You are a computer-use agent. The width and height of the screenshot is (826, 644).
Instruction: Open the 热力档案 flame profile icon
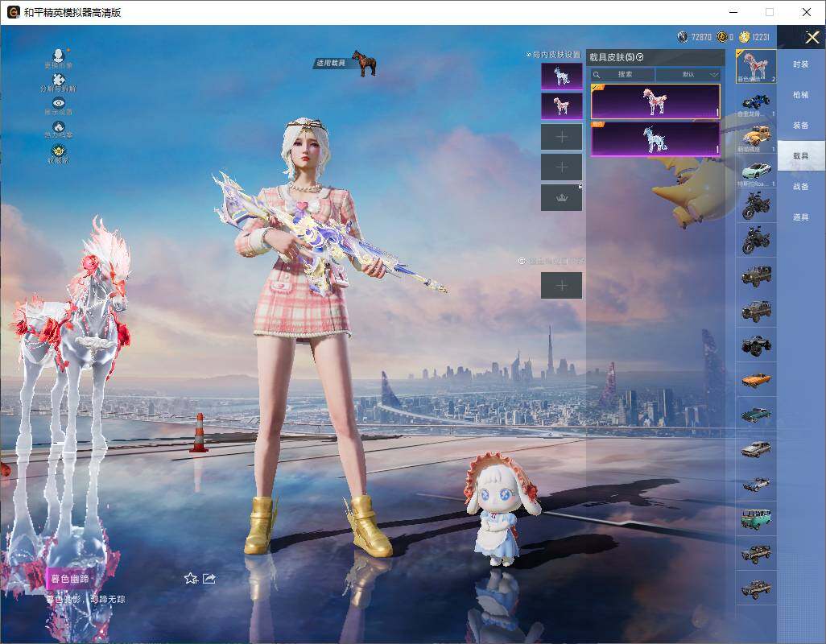click(x=59, y=126)
